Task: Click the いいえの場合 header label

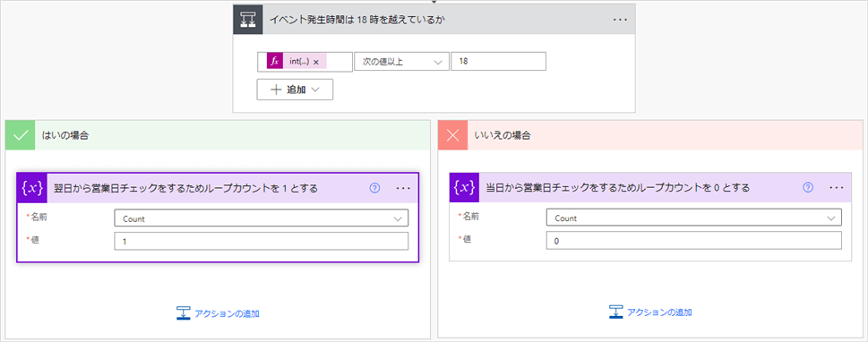Action: (x=503, y=135)
